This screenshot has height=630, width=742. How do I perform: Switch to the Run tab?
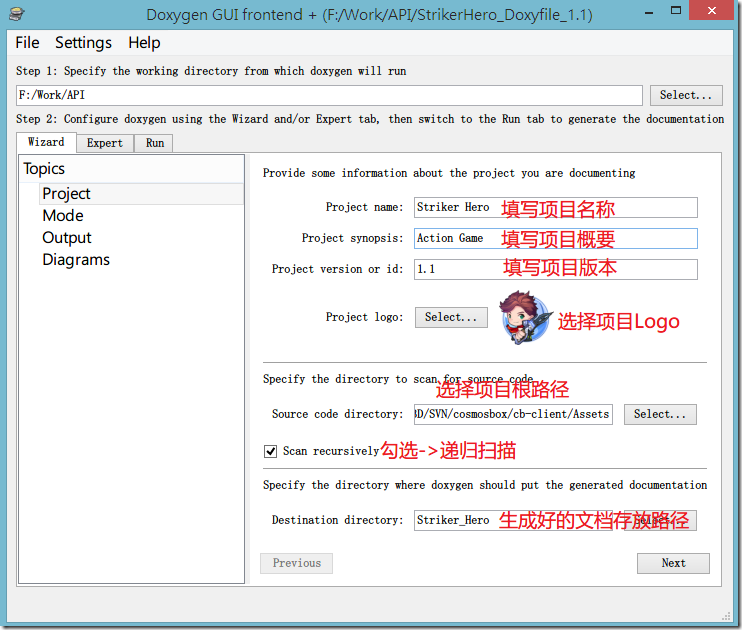pyautogui.click(x=155, y=143)
